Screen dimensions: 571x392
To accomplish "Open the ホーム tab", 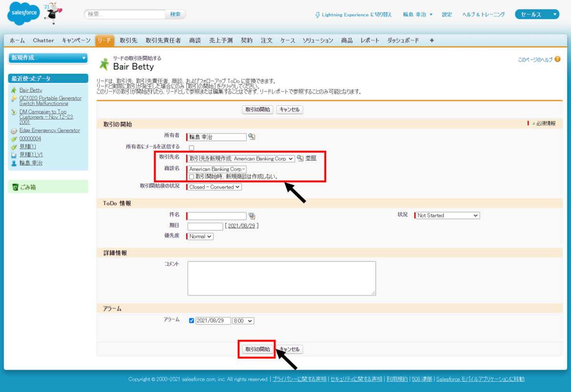I will pos(17,40).
